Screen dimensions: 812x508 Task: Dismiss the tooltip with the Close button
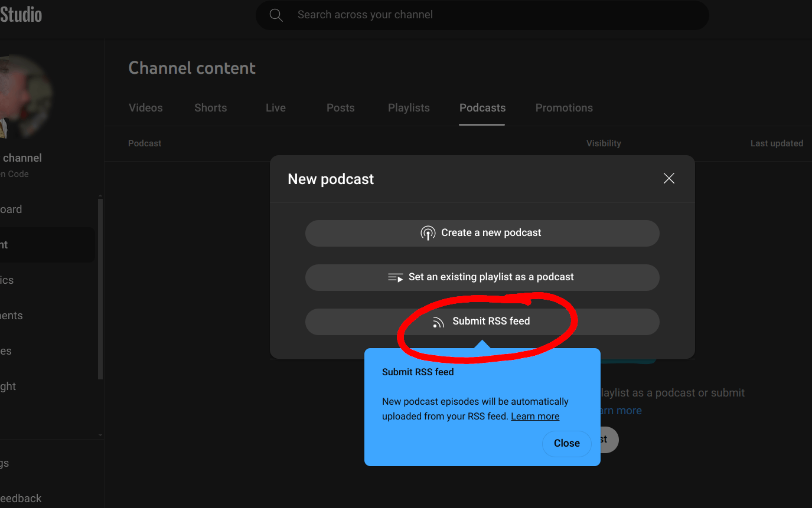567,443
